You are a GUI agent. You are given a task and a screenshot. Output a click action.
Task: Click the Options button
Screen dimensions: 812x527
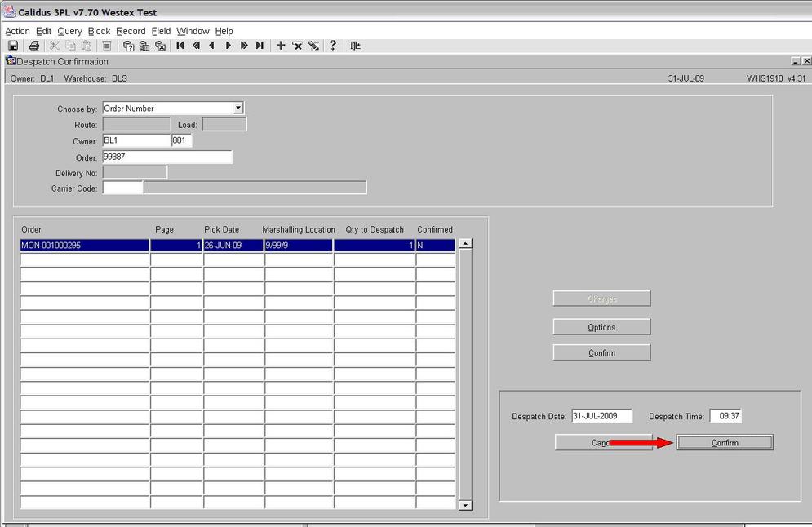click(x=601, y=327)
